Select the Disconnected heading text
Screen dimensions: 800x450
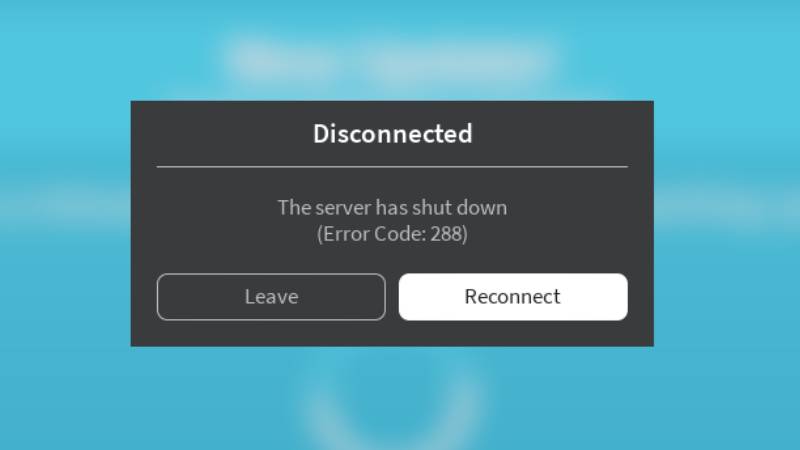(392, 134)
